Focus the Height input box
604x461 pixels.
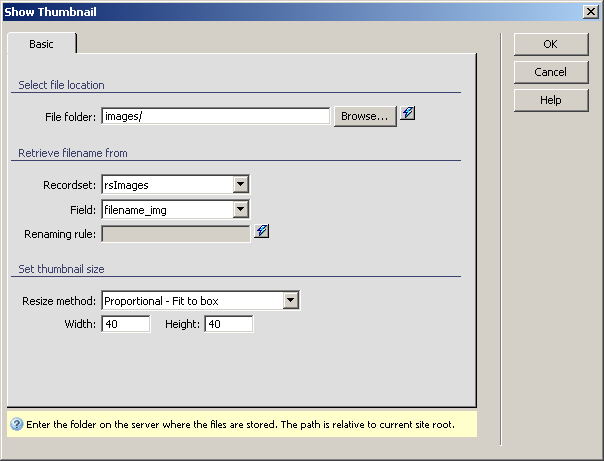[x=228, y=324]
